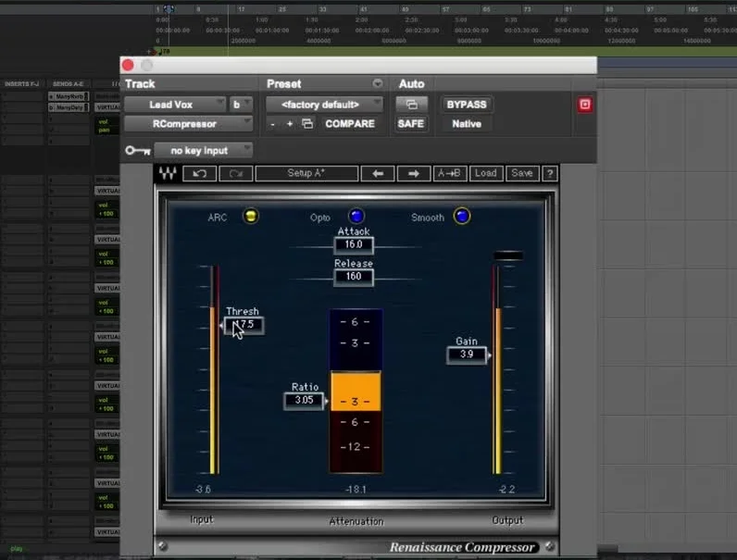
Task: Open the insert position b selector
Action: (241, 105)
